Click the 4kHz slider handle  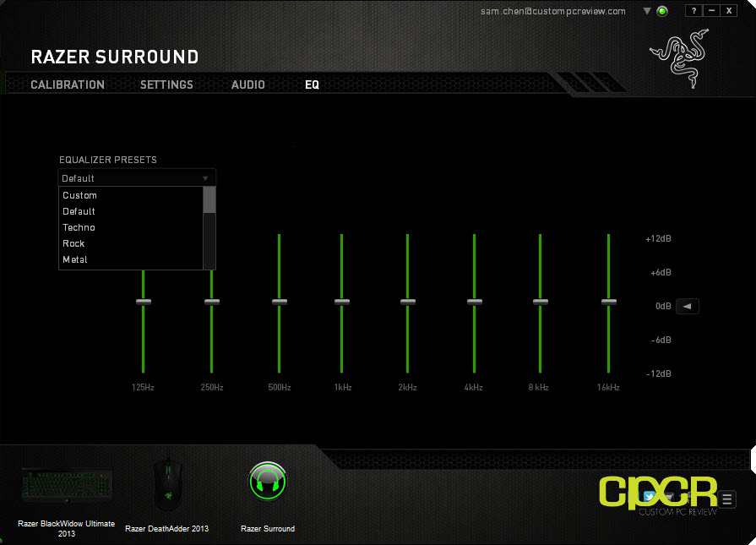(x=475, y=302)
